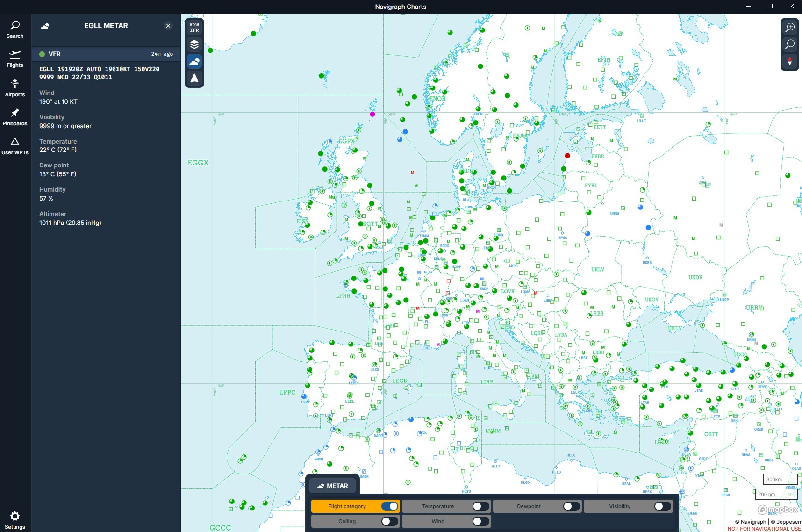Open the Flights section
This screenshot has height=532, width=802.
[15, 59]
